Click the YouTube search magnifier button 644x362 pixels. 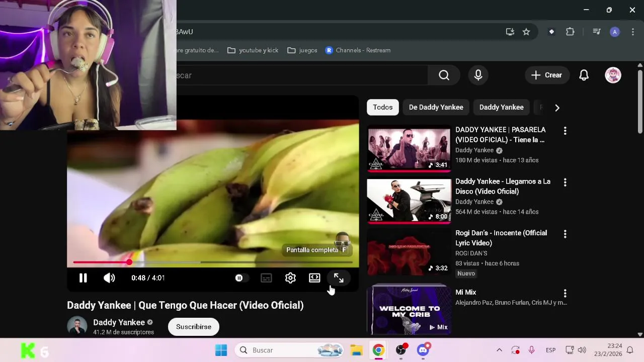click(x=444, y=75)
